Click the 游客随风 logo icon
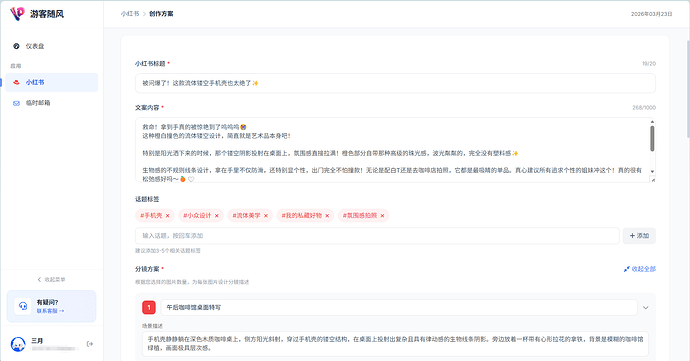Image resolution: width=690 pixels, height=361 pixels. (x=17, y=14)
